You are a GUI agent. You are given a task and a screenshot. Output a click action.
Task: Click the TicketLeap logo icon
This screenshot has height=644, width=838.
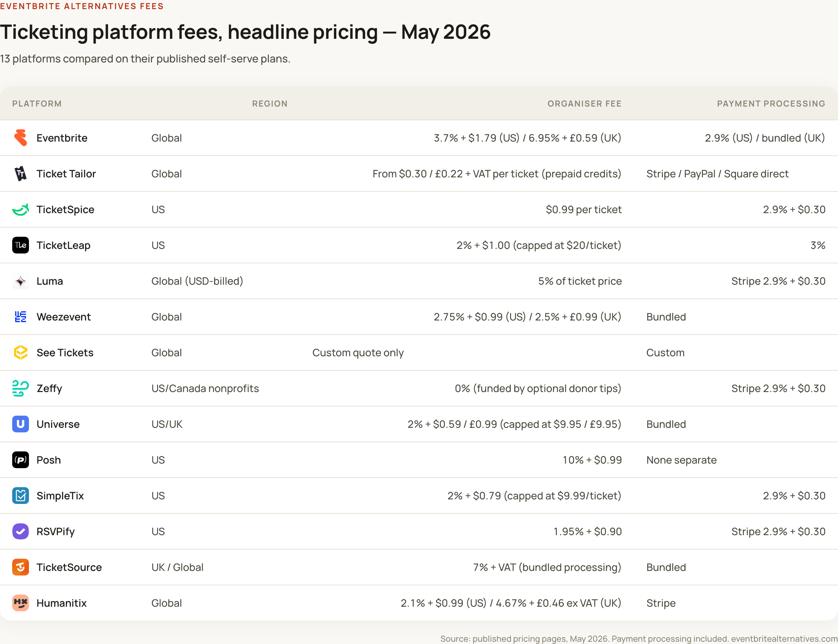[x=21, y=245]
